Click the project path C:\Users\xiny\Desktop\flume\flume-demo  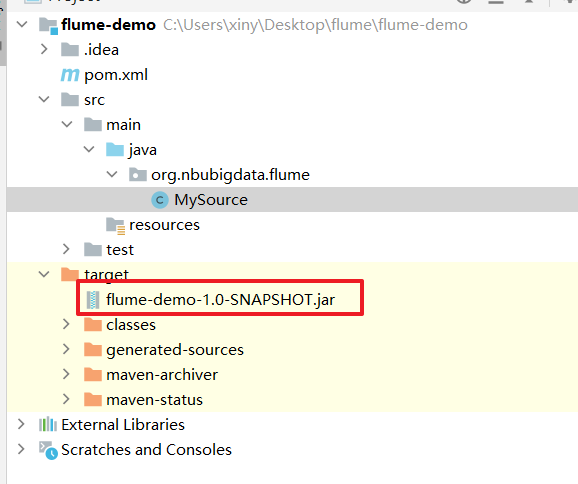pos(315,25)
